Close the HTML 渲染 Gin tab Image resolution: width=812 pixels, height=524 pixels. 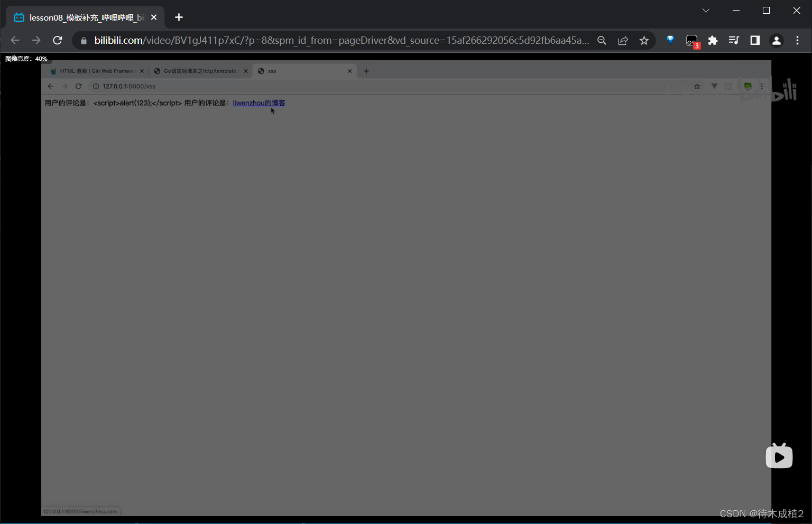(x=142, y=71)
